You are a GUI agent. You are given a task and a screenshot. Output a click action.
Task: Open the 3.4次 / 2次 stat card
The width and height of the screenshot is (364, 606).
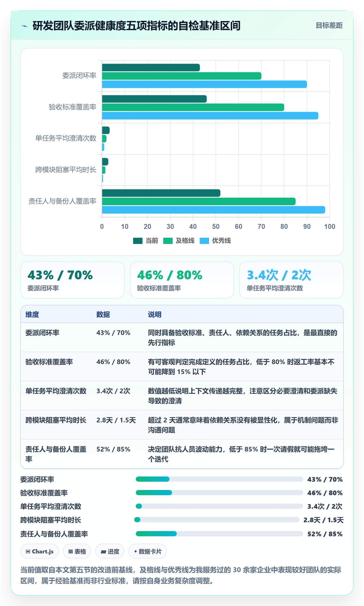[x=291, y=280]
